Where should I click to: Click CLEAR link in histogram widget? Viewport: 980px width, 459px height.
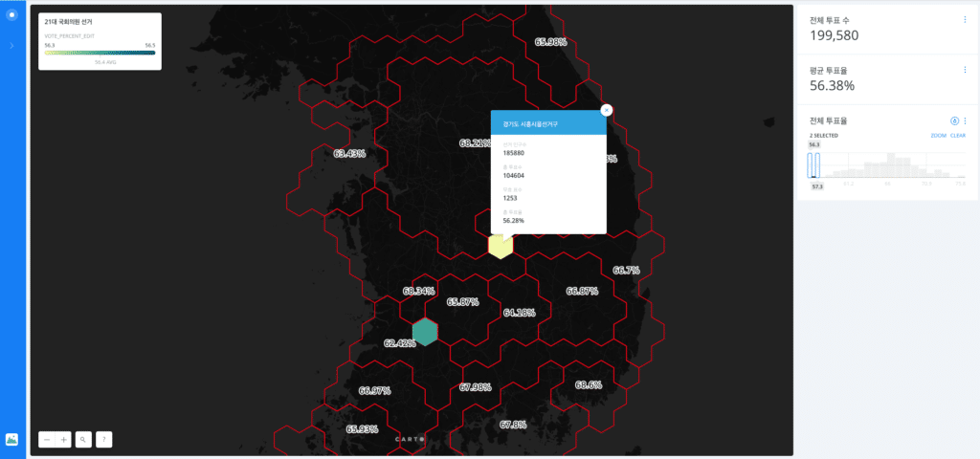(958, 136)
